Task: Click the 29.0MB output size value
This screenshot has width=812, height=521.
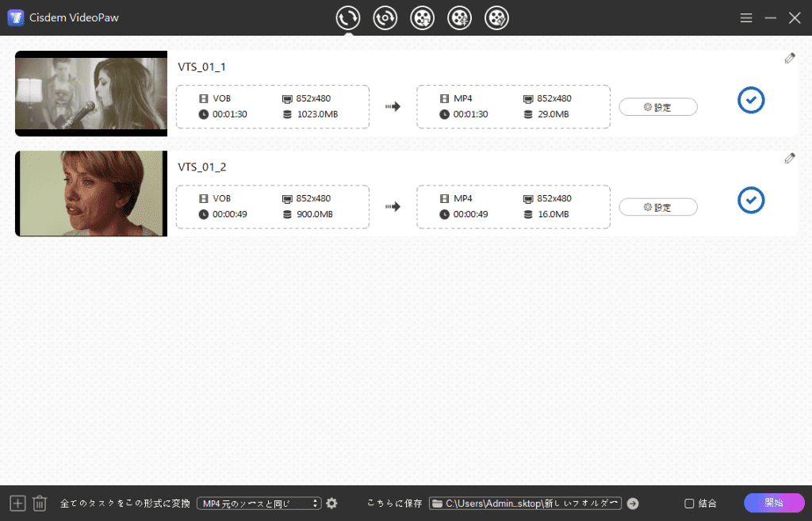Action: click(x=553, y=114)
